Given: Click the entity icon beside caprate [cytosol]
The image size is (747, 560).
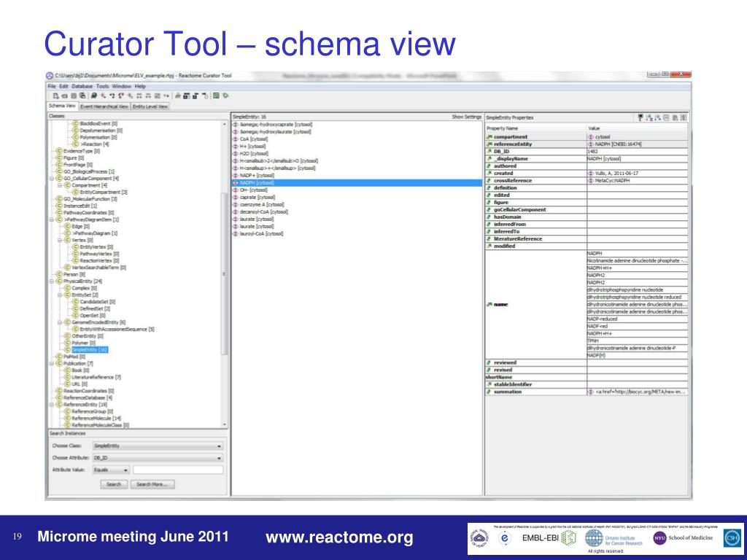Looking at the screenshot, I should (236, 197).
